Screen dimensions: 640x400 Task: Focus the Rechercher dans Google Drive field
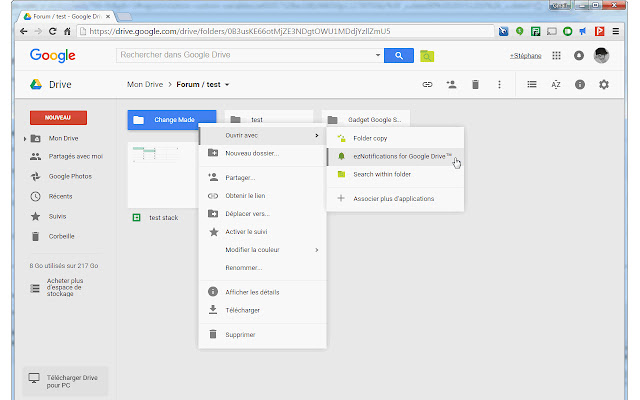[x=245, y=55]
